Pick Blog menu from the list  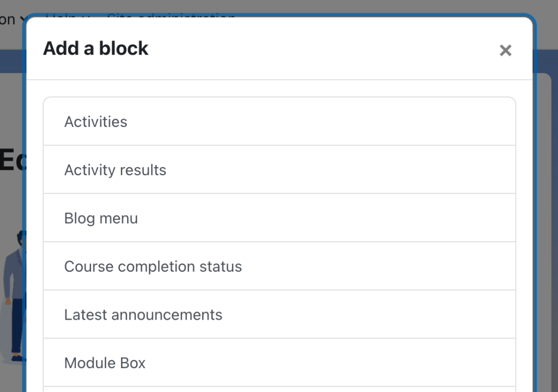(101, 218)
